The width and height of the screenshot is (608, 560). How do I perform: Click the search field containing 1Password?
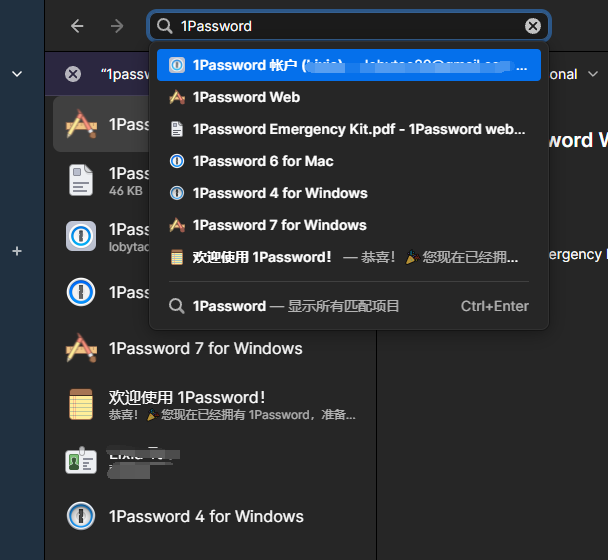(x=340, y=26)
